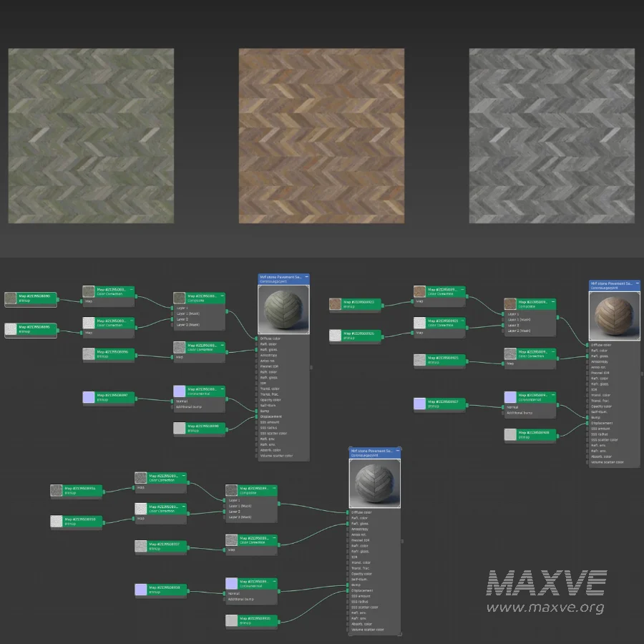Click output socket of Map #2139508898
This screenshot has height=644, width=644.
[226, 429]
